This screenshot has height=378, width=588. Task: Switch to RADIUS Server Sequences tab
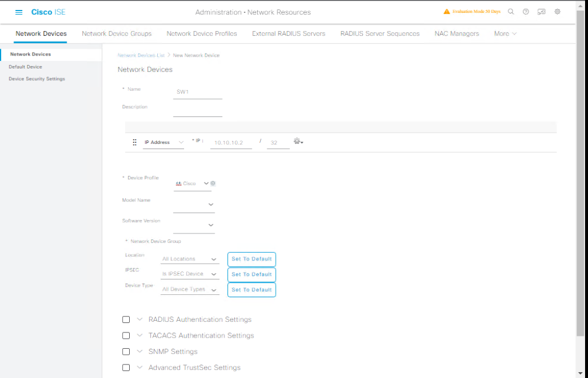coord(380,34)
